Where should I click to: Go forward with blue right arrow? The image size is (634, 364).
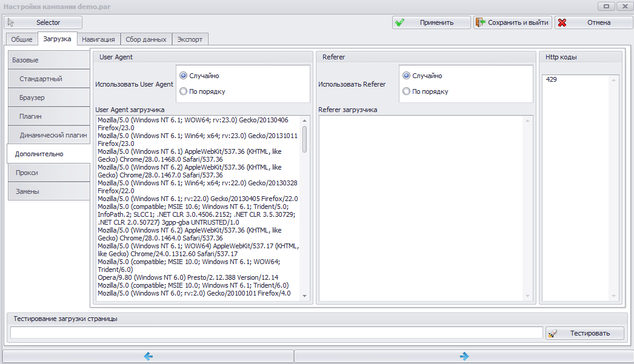(x=464, y=356)
